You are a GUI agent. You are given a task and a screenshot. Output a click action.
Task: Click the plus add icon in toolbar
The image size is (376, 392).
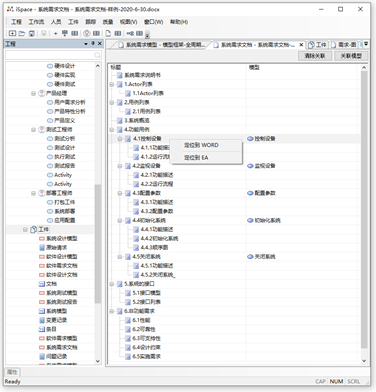coord(56,33)
